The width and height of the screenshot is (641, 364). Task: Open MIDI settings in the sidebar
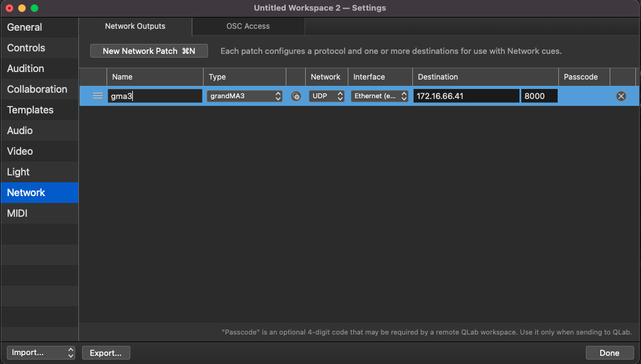[x=18, y=213]
